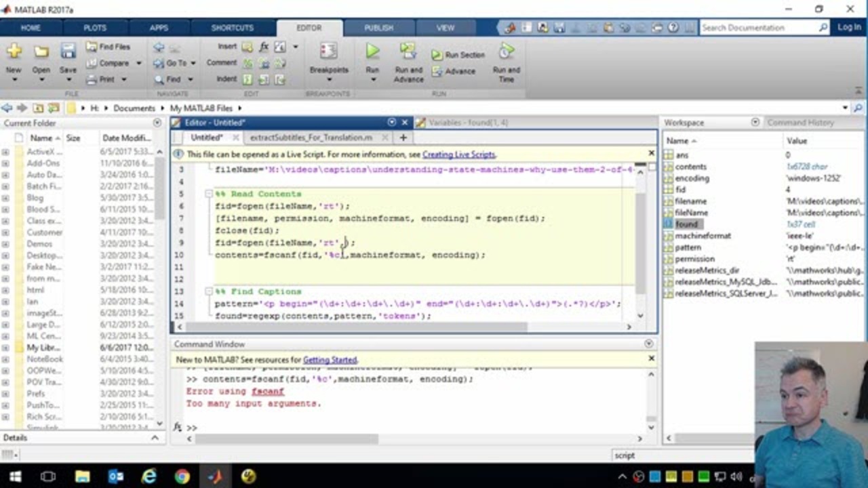Image resolution: width=868 pixels, height=488 pixels.
Task: Open the Creating Live Scripts link
Action: coord(458,155)
